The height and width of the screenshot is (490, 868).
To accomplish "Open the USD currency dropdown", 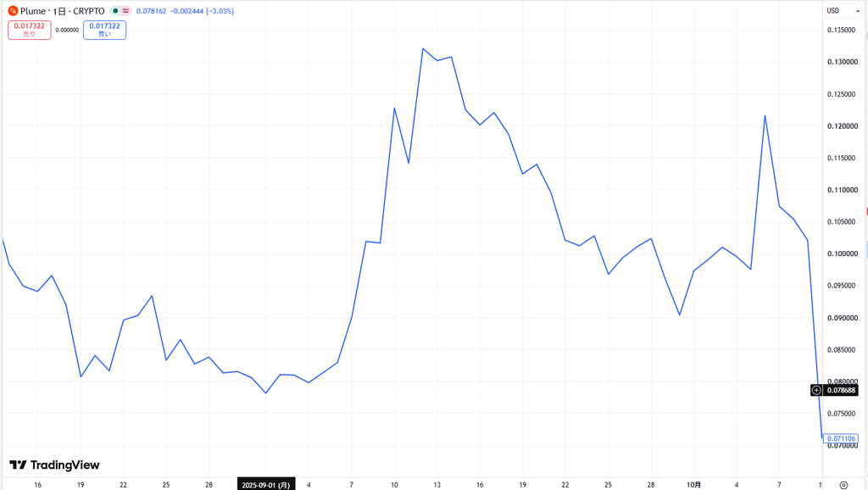I will pyautogui.click(x=843, y=10).
